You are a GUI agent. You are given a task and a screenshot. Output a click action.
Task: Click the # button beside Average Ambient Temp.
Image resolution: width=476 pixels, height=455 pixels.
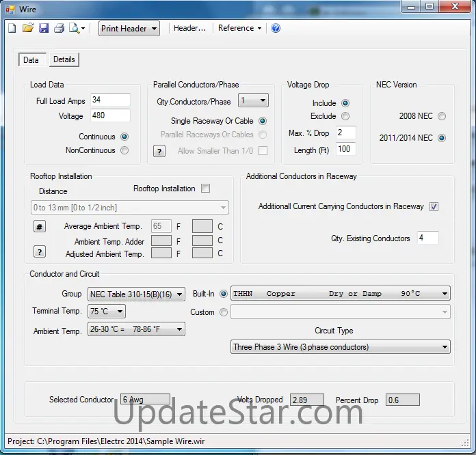pos(40,227)
